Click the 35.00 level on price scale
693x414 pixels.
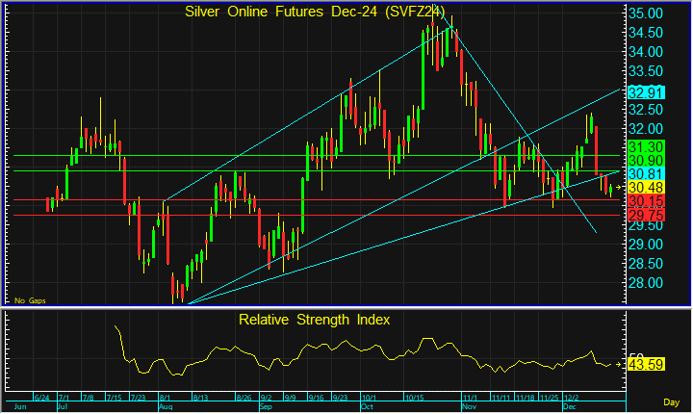[644, 14]
